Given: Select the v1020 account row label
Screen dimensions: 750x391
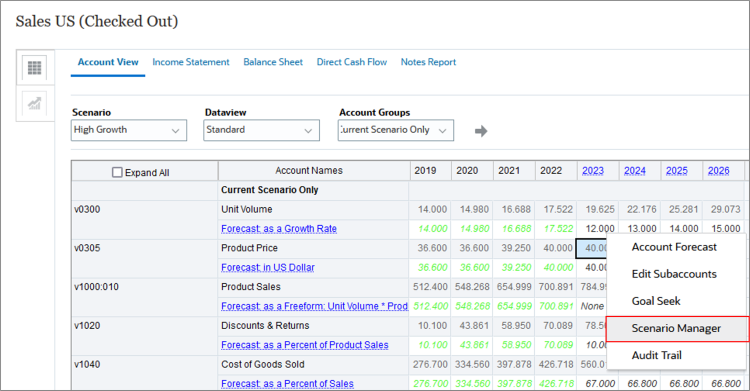Looking at the screenshot, I should 87,326.
